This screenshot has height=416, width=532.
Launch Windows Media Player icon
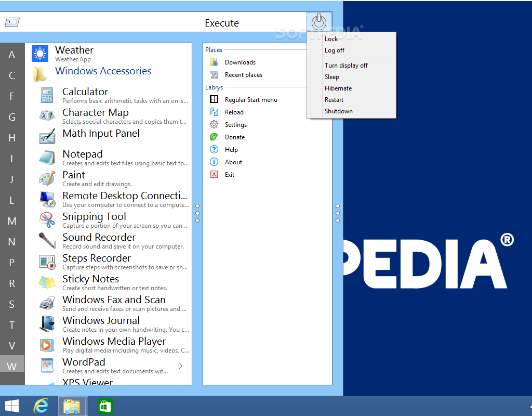(47, 345)
